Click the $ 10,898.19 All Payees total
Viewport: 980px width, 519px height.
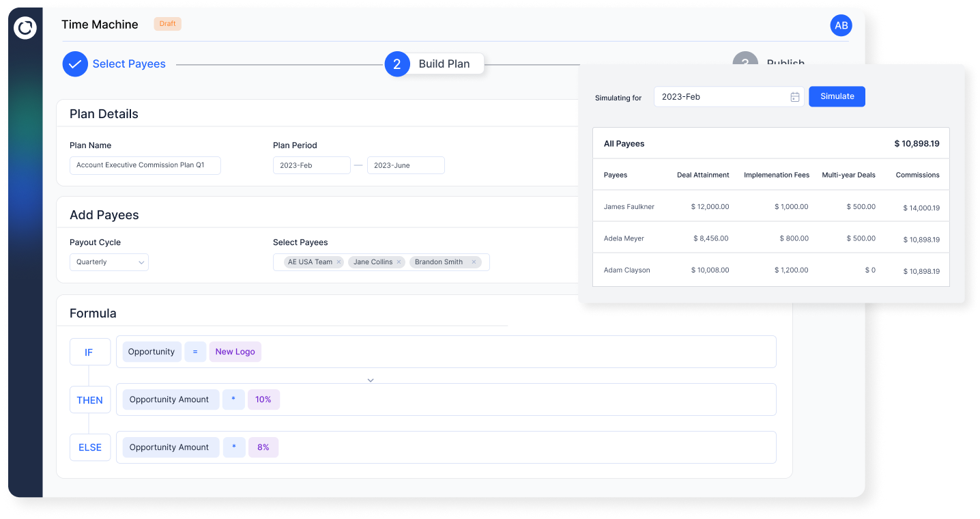pyautogui.click(x=917, y=144)
